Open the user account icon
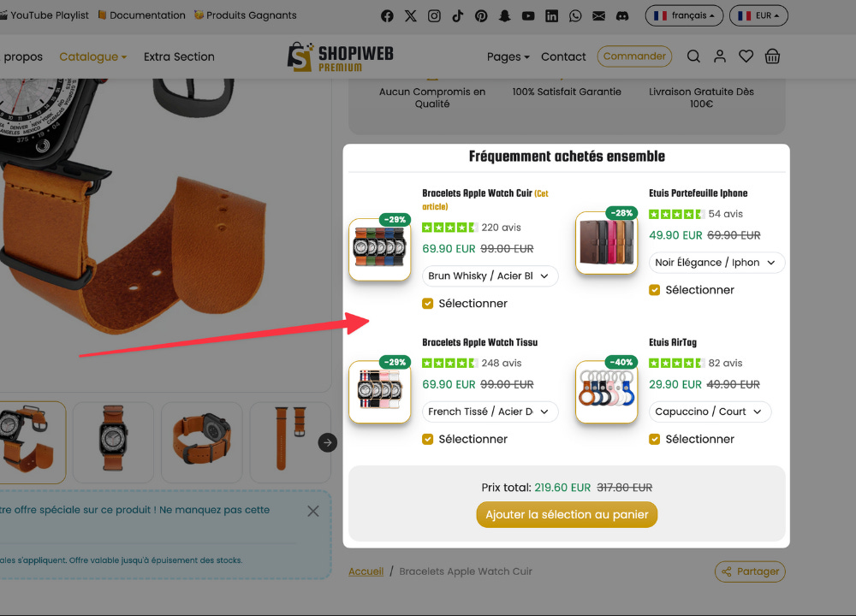 [720, 56]
